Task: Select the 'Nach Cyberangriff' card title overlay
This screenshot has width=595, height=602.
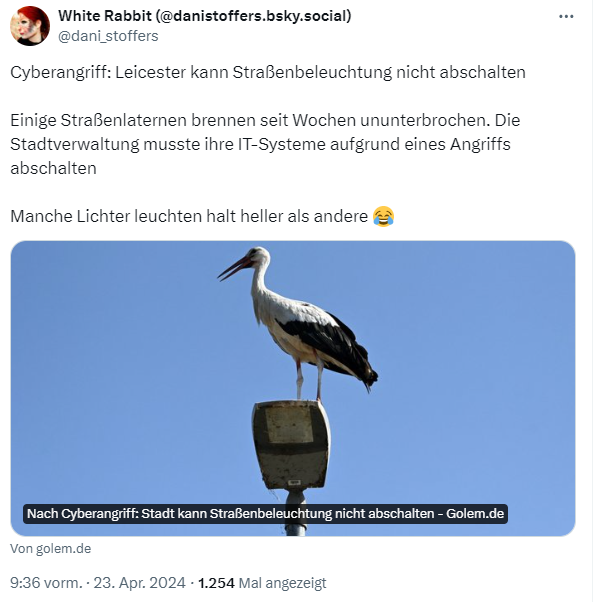Action: click(265, 514)
